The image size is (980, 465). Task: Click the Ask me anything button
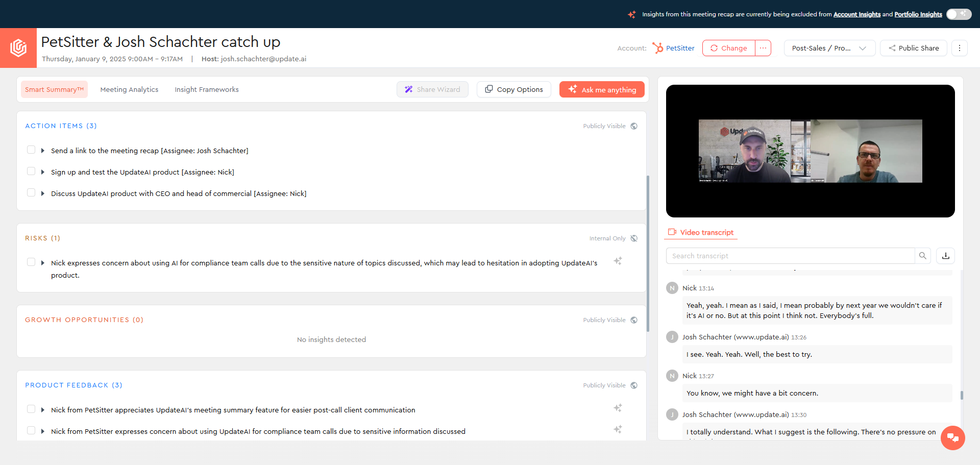click(x=602, y=89)
